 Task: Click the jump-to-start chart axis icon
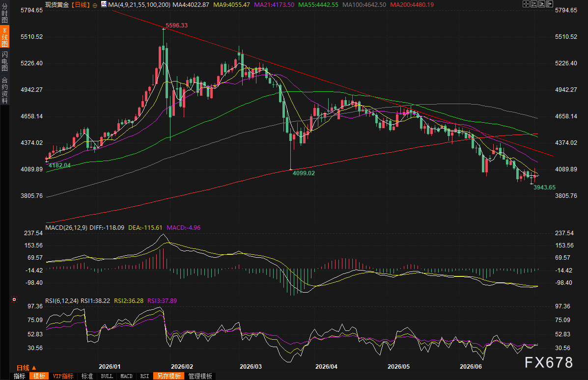point(534,4)
